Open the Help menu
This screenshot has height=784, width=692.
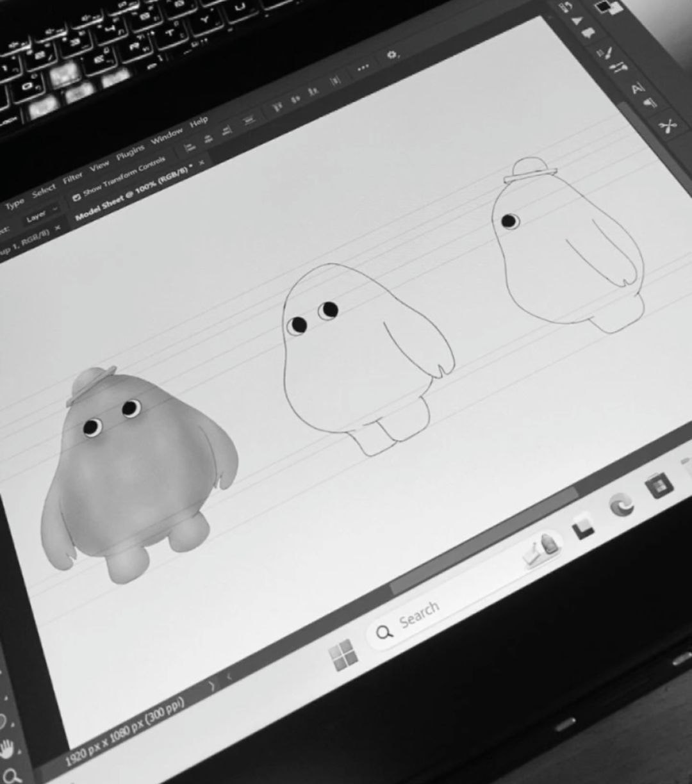pyautogui.click(x=199, y=122)
